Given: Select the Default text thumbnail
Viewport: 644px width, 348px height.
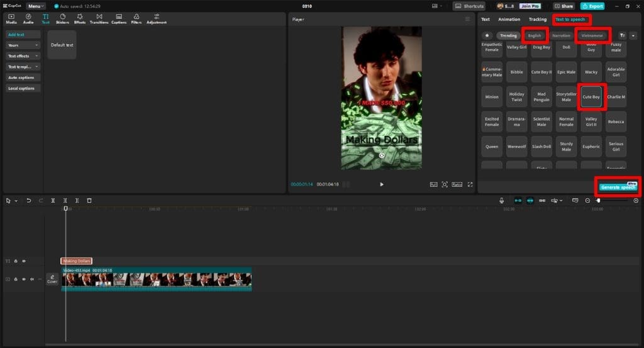Looking at the screenshot, I should (62, 45).
